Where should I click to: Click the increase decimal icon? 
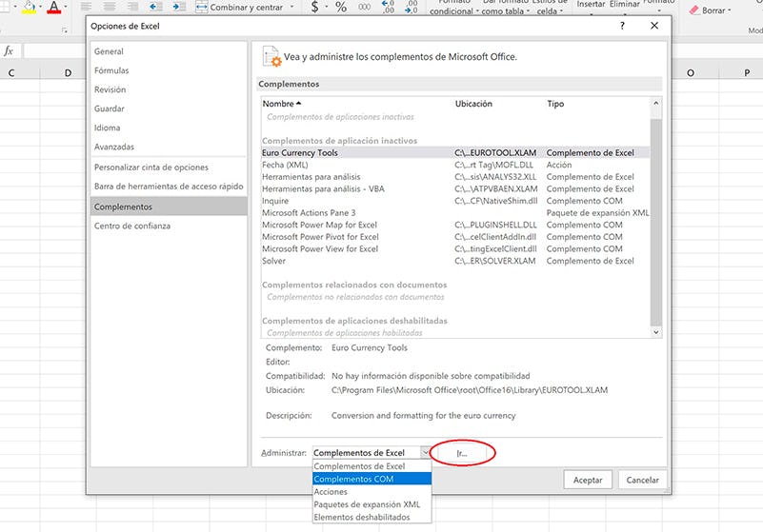[x=387, y=8]
